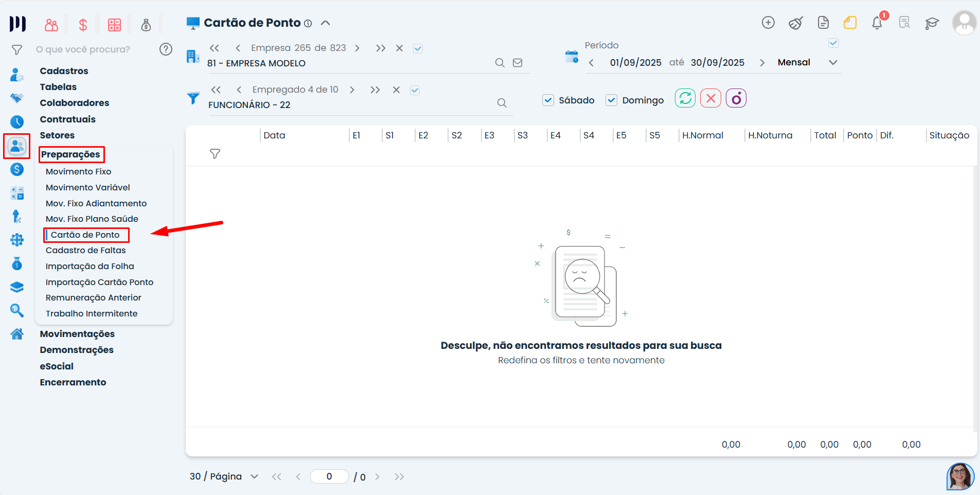980x495 pixels.
Task: Expand the Mensal period dropdown
Action: (833, 63)
